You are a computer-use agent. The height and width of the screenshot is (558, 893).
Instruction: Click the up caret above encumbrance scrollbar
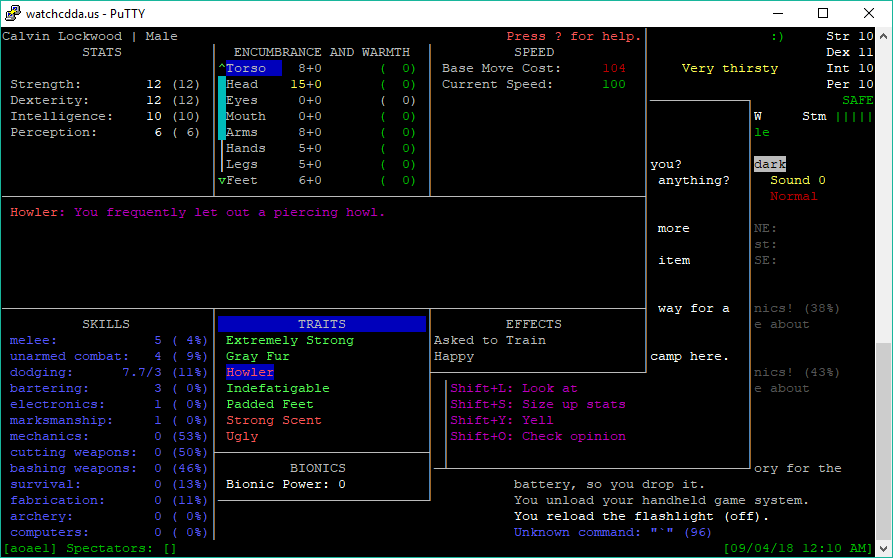[222, 68]
